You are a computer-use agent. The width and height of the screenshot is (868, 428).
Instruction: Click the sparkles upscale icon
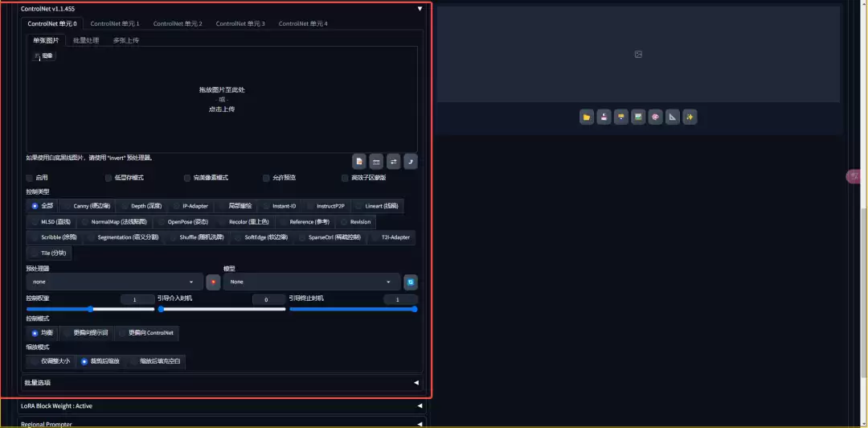(690, 117)
